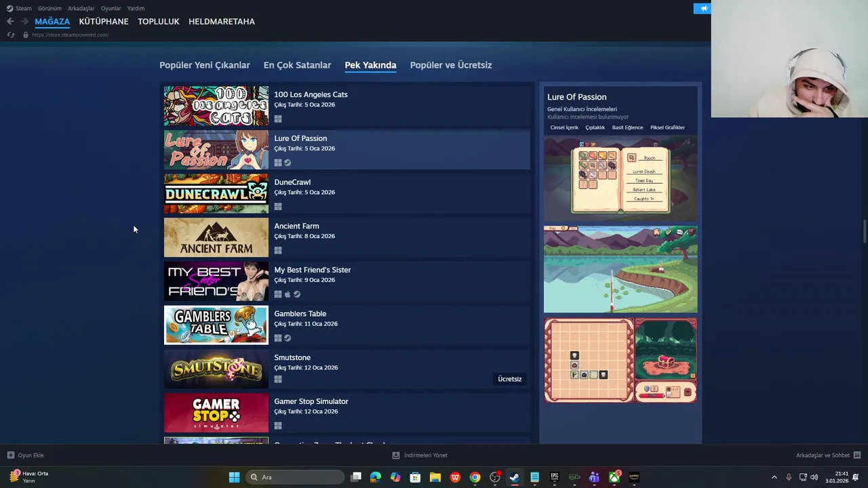Open WPS Office from taskbar
The height and width of the screenshot is (488, 868).
tap(455, 477)
